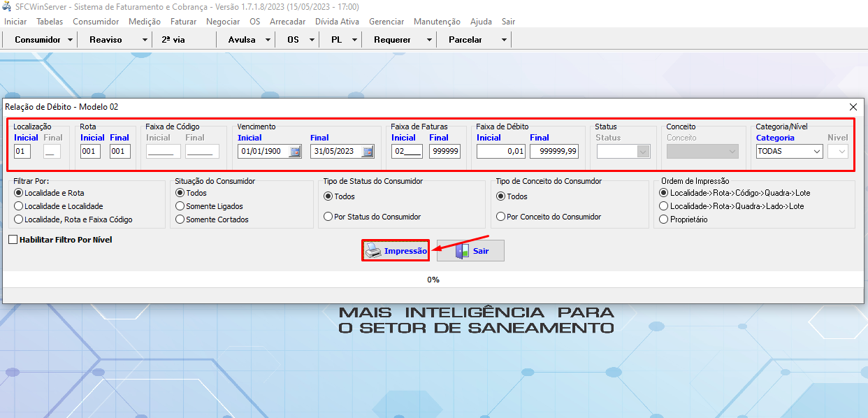Viewport: 868px width, 418px height.
Task: Select Localidade, Rota e Faixa Código filter
Action: click(19, 219)
